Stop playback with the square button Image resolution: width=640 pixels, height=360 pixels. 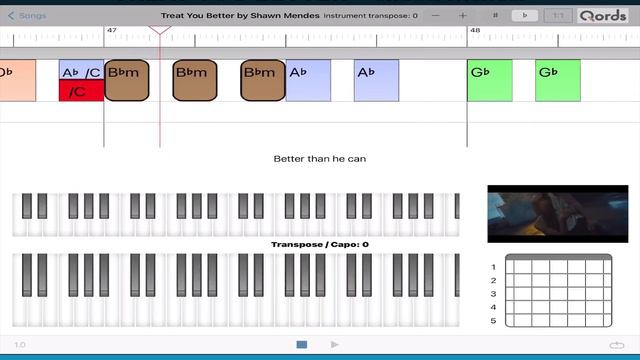302,344
